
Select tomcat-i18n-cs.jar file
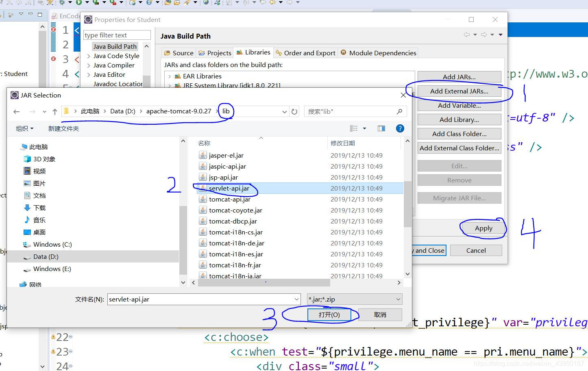coord(236,232)
